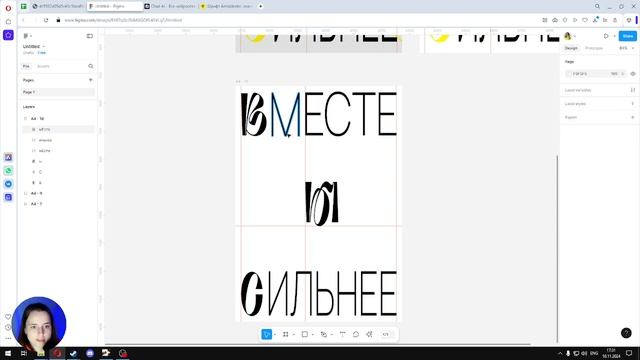This screenshot has width=640, height=360.
Task: Expand the A4 - 9 frame layer
Action: pyautogui.click(x=25, y=193)
